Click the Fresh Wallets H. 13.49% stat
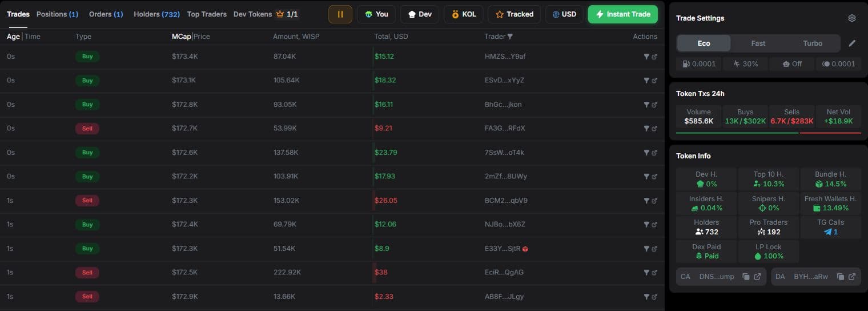The width and height of the screenshot is (868, 311). coord(831,203)
